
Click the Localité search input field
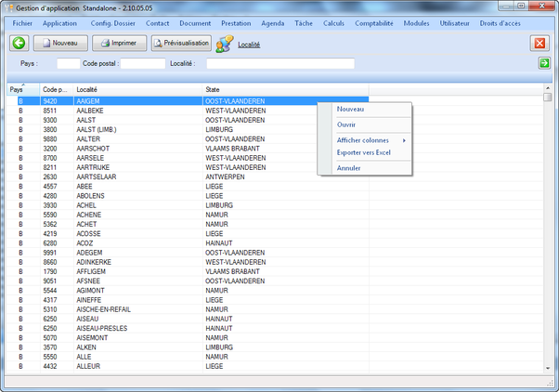(x=280, y=63)
